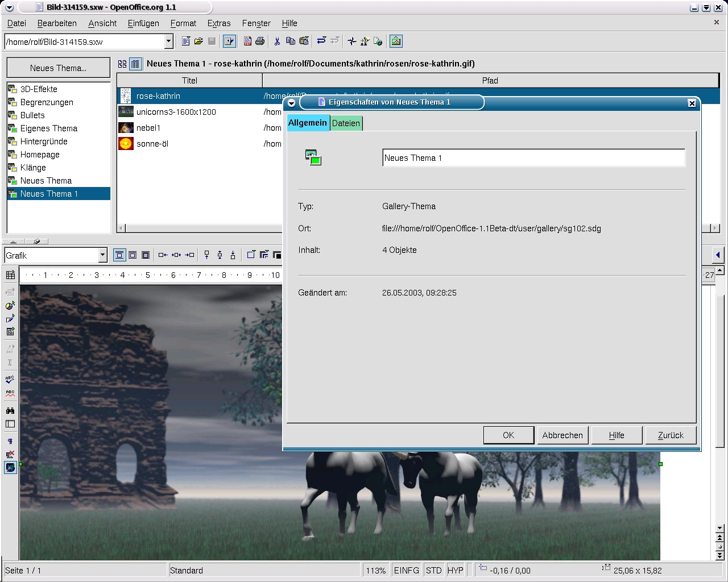728x582 pixels.
Task: Click the binoculars Find icon
Action: pyautogui.click(x=10, y=410)
